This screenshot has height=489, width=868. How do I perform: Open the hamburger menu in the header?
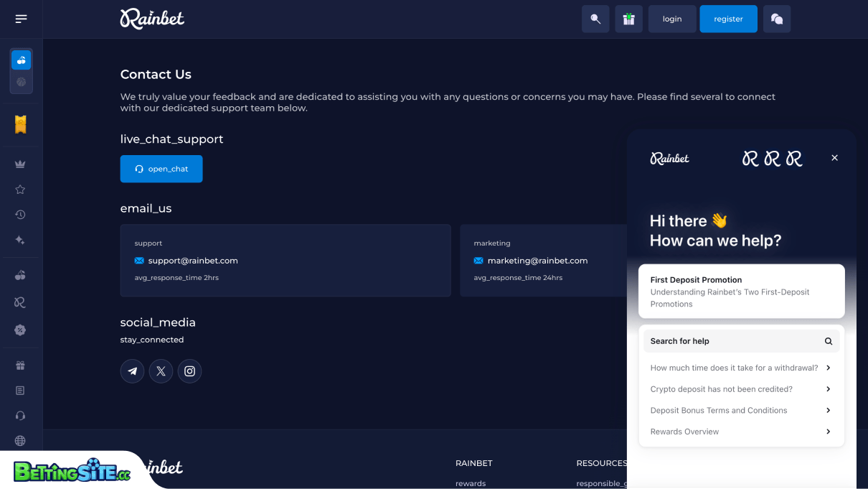21,19
